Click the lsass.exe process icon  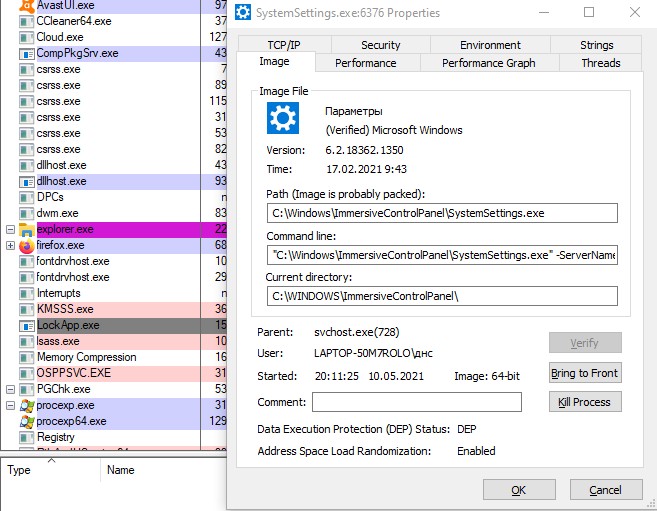(x=26, y=342)
